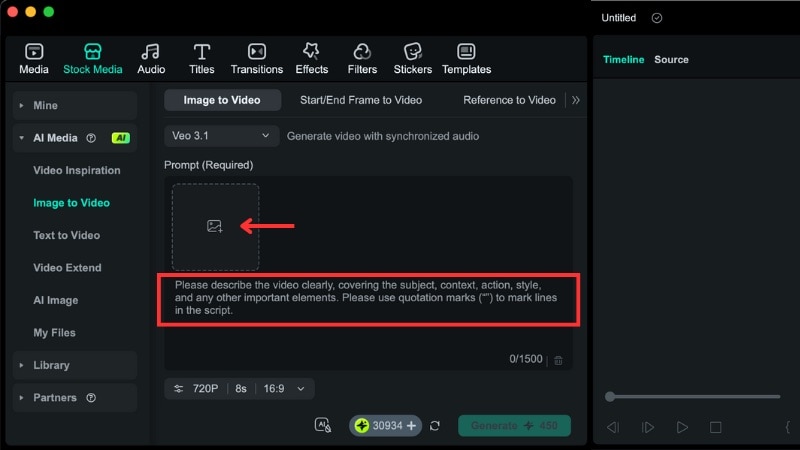Click the AI-generated content label icon
The height and width of the screenshot is (450, 800).
coord(322,425)
